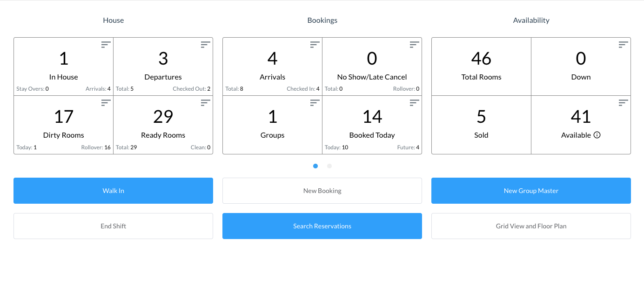644x293 pixels.
Task: Open Grid View and Floor Plan
Action: (531, 226)
